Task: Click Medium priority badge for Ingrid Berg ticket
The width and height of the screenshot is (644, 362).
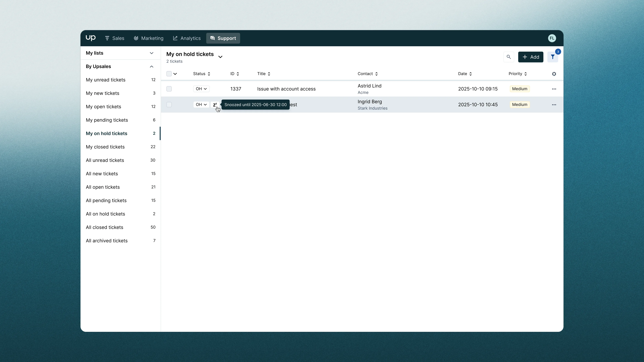Action: tap(520, 104)
